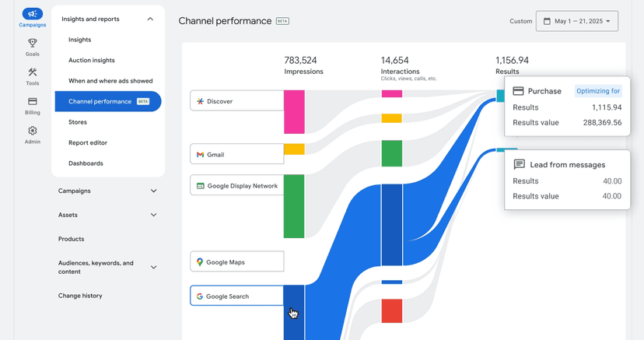
Task: Click the Lead from messages card title
Action: coord(567,165)
